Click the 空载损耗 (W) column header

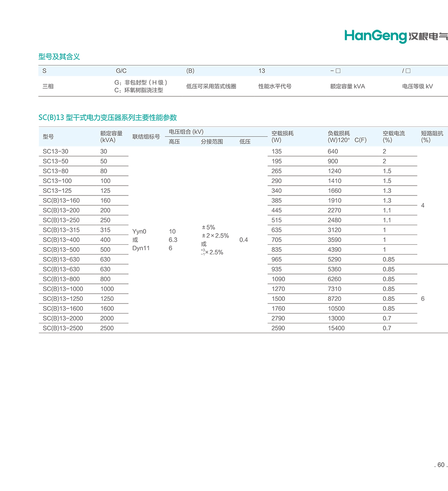tap(282, 136)
